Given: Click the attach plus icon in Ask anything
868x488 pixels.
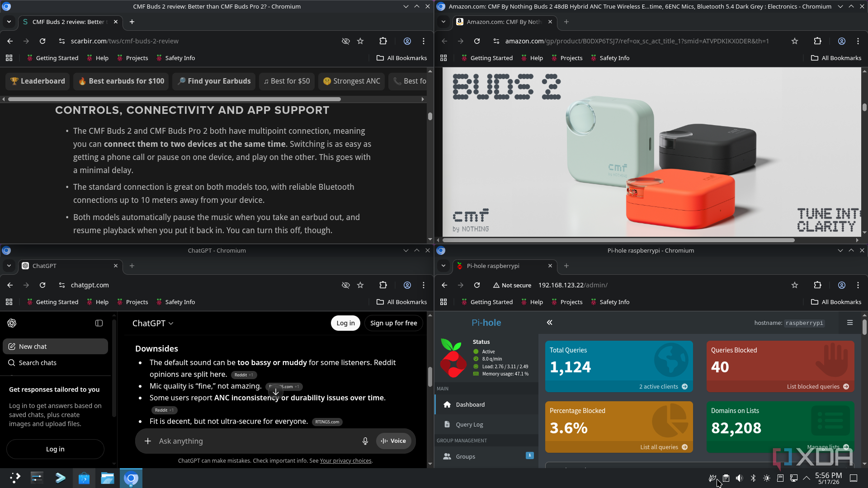Looking at the screenshot, I should 148,441.
